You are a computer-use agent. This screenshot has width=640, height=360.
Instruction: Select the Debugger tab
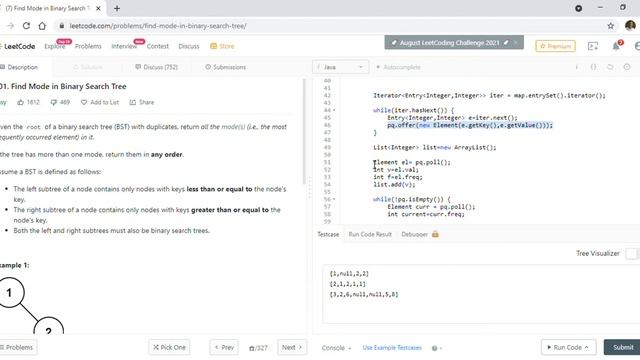tap(415, 234)
